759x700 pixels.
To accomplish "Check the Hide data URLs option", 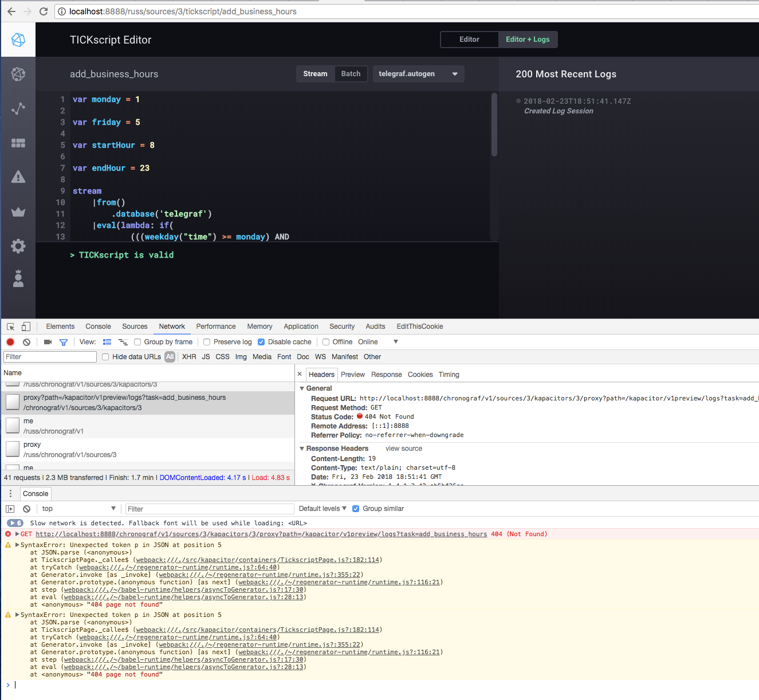I will 105,356.
